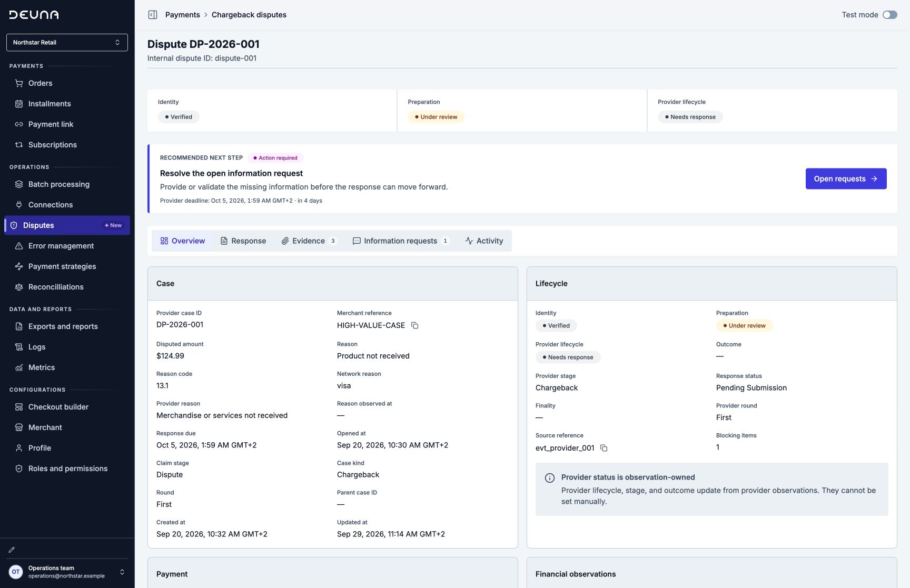Collapse the sidebar panel icon
Image resolution: width=910 pixels, height=588 pixels.
click(153, 15)
